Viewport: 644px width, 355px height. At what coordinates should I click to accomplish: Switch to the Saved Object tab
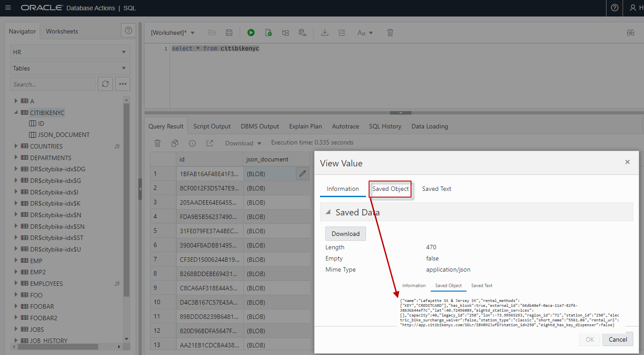[x=391, y=189]
